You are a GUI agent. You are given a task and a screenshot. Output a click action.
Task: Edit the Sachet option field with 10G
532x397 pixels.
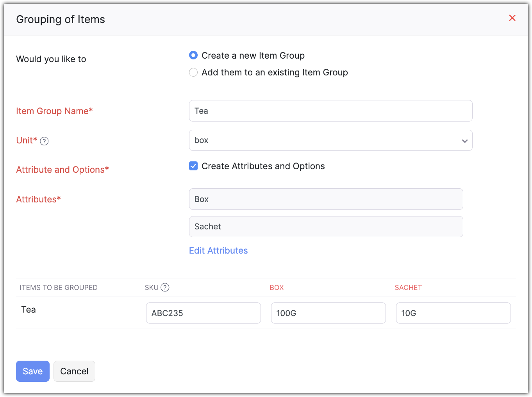point(453,313)
